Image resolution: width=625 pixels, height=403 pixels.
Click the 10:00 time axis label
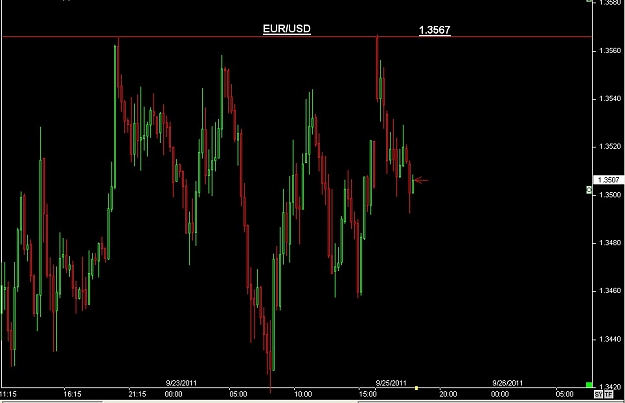coord(303,394)
